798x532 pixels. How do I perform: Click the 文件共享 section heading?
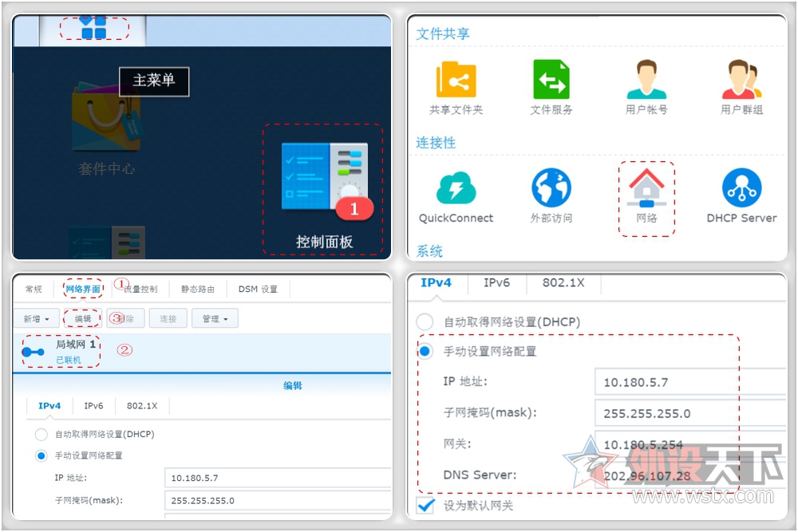pyautogui.click(x=443, y=33)
